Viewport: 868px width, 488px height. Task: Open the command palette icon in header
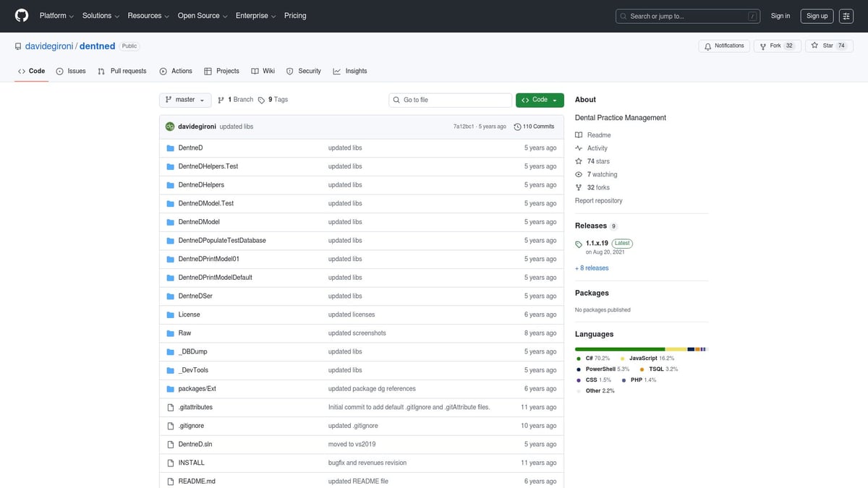846,16
